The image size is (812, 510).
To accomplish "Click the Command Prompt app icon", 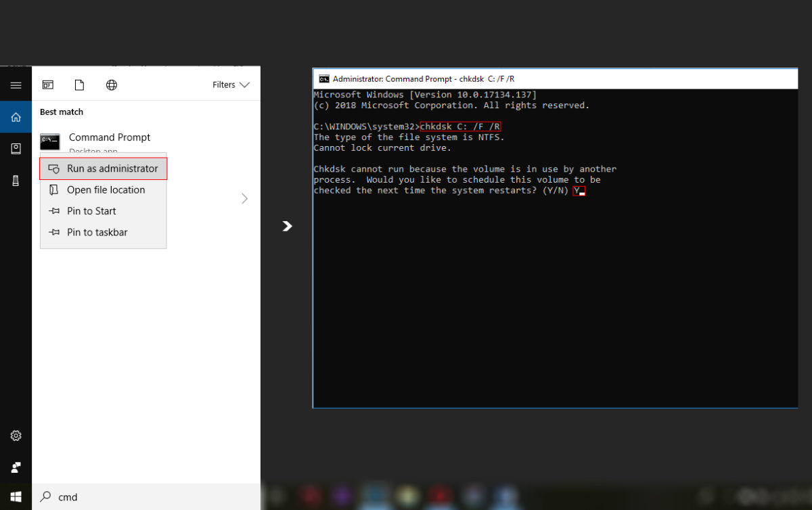I will pos(50,141).
